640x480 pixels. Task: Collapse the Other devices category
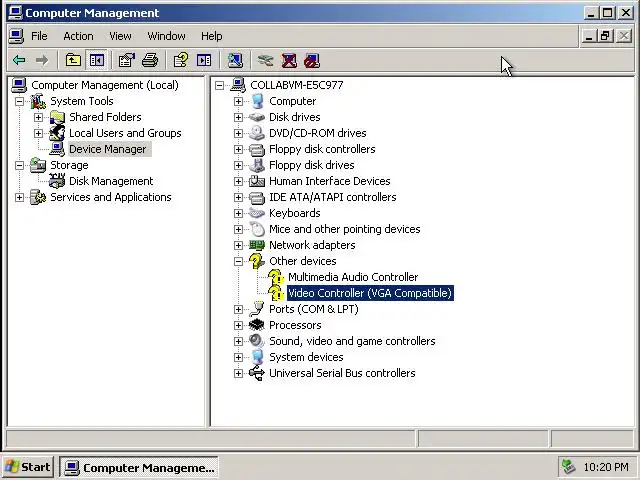(238, 261)
